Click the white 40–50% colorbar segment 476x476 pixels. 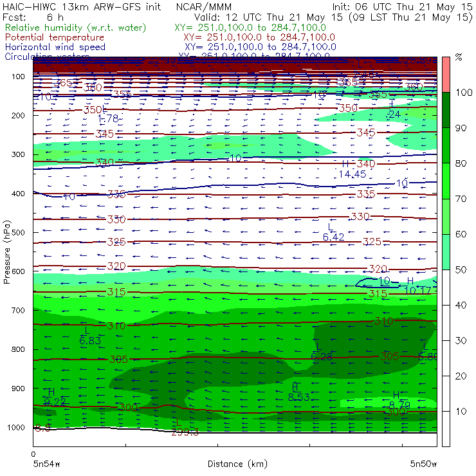(x=446, y=288)
